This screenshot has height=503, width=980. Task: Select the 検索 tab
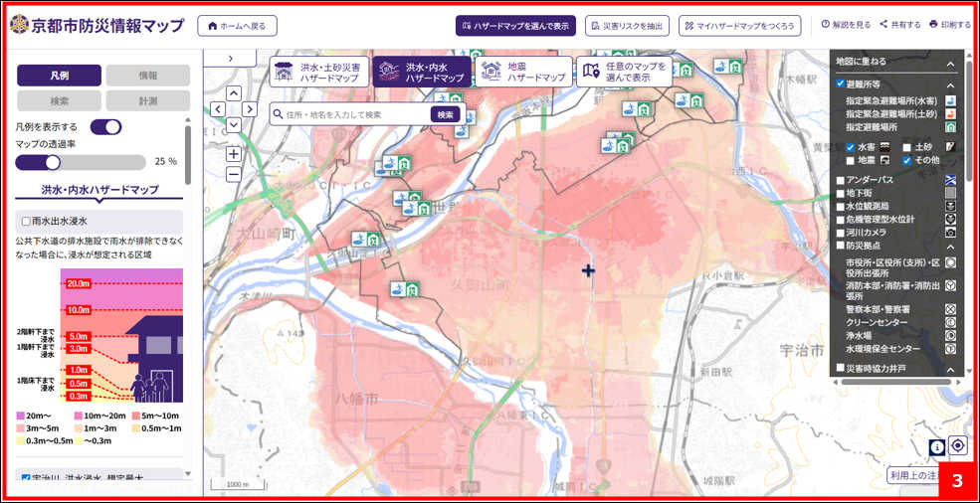click(x=60, y=100)
